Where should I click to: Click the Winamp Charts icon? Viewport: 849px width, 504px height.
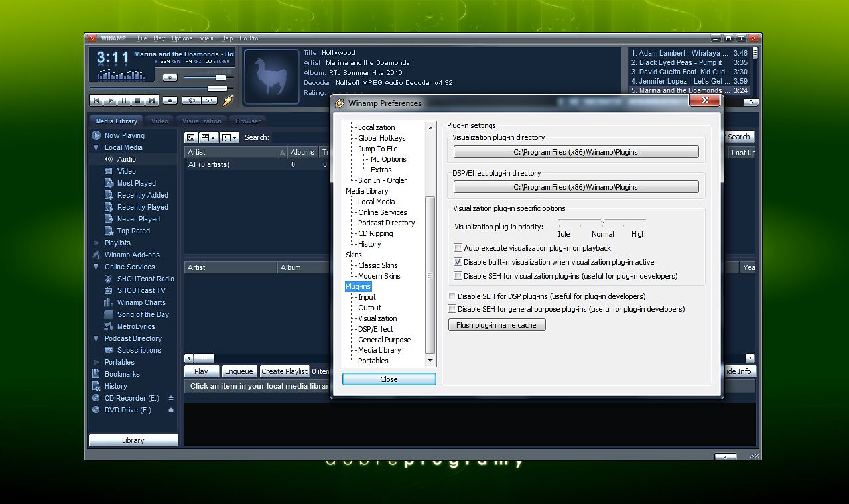click(109, 302)
